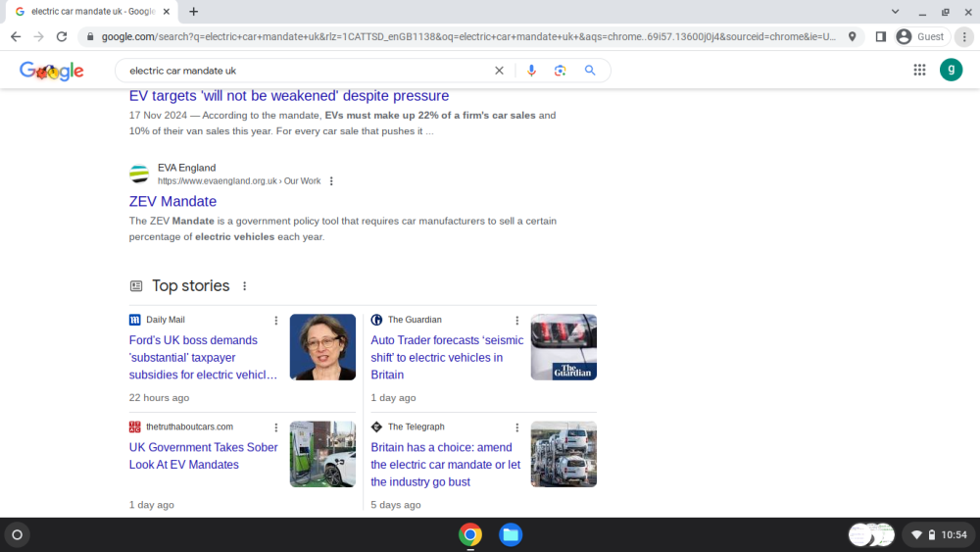
Task: Open UK Government Takes Sober Look story
Action: coord(203,456)
